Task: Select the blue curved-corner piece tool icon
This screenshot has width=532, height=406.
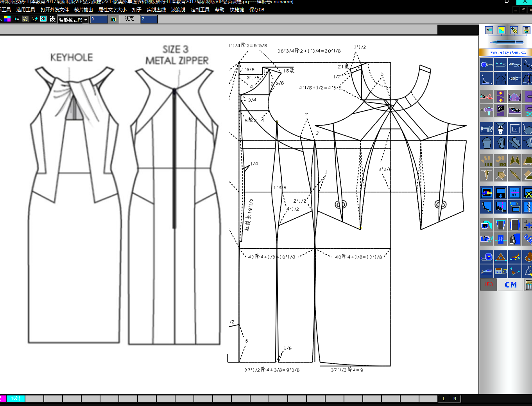Action: (487, 207)
